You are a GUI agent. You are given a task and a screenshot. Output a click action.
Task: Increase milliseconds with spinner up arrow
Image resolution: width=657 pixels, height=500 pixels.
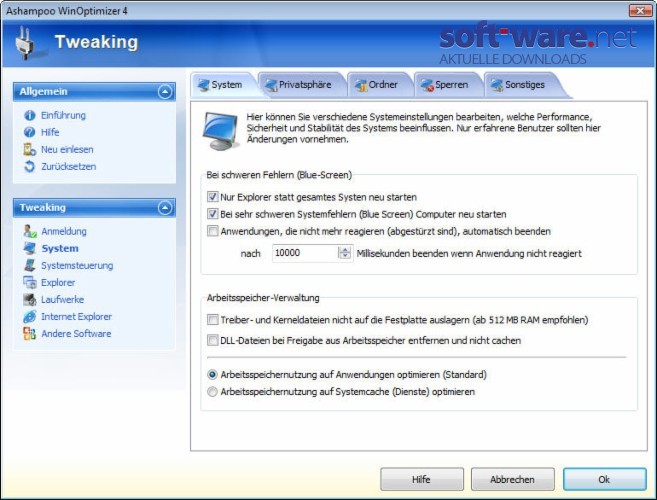click(x=345, y=250)
